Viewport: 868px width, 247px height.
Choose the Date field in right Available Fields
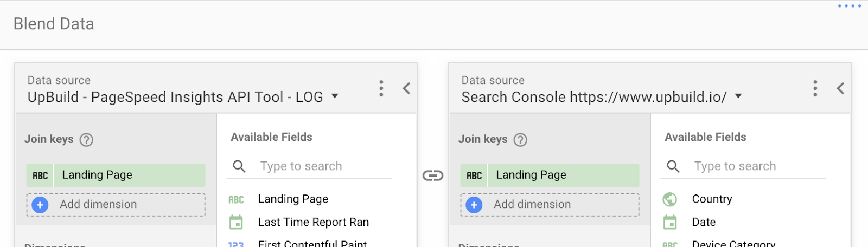click(x=704, y=222)
